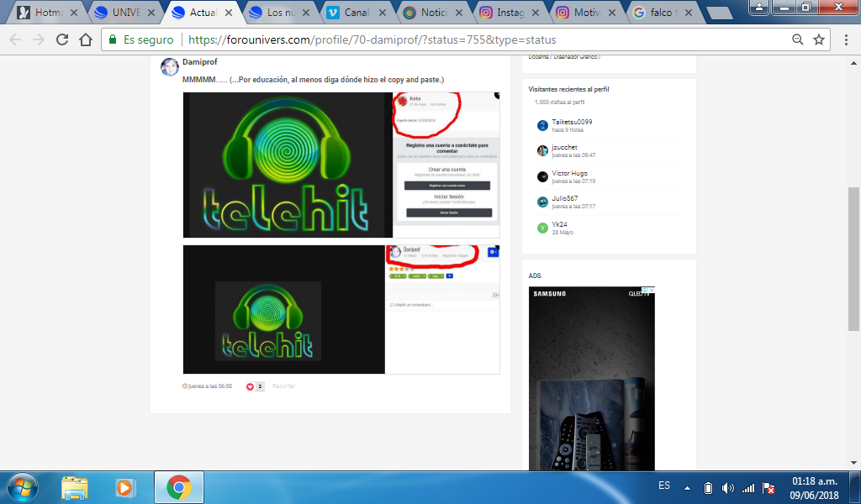Click Victor Hugo's avatar
The width and height of the screenshot is (861, 504).
pos(542,176)
